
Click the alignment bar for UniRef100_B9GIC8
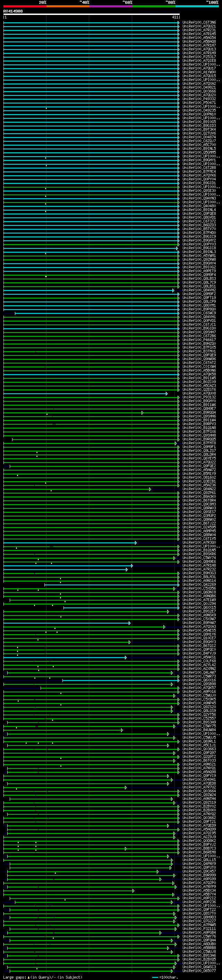pyautogui.click(x=91, y=248)
